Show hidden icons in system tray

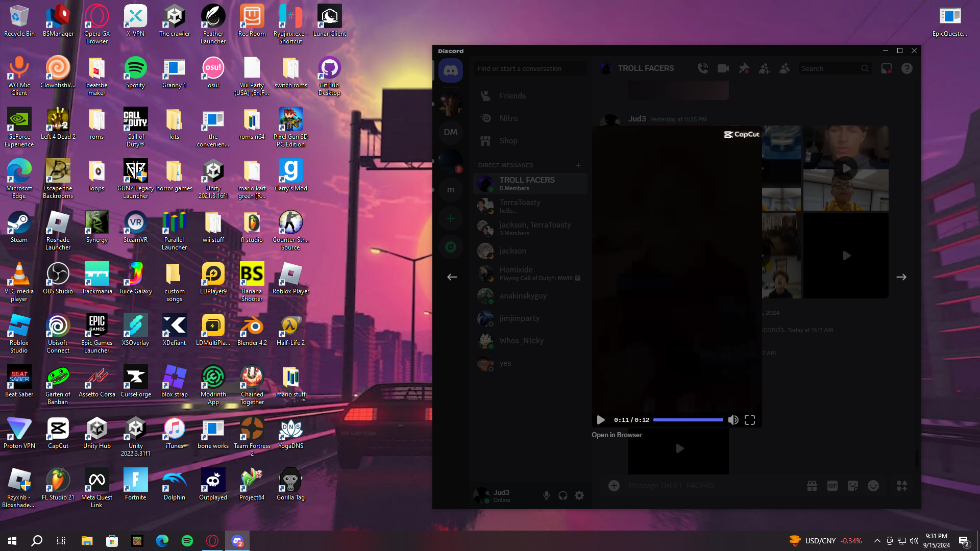877,541
